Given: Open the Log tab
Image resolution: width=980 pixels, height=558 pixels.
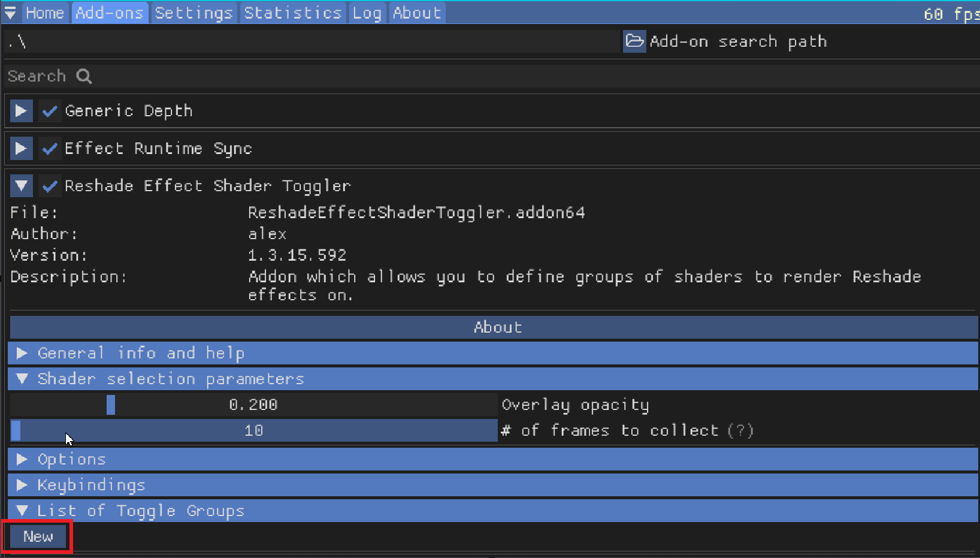Looking at the screenshot, I should [367, 13].
